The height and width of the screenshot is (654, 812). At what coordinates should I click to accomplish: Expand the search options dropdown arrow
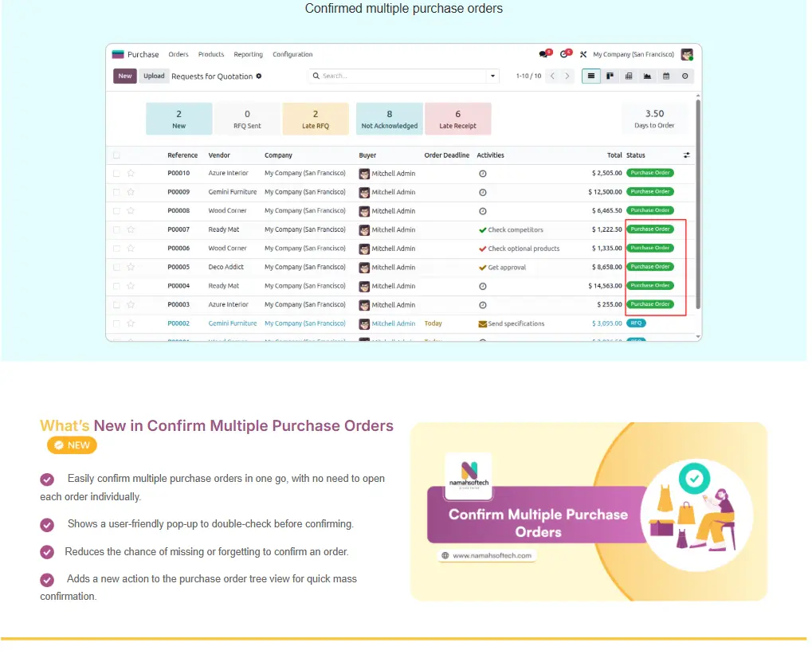[x=493, y=76]
